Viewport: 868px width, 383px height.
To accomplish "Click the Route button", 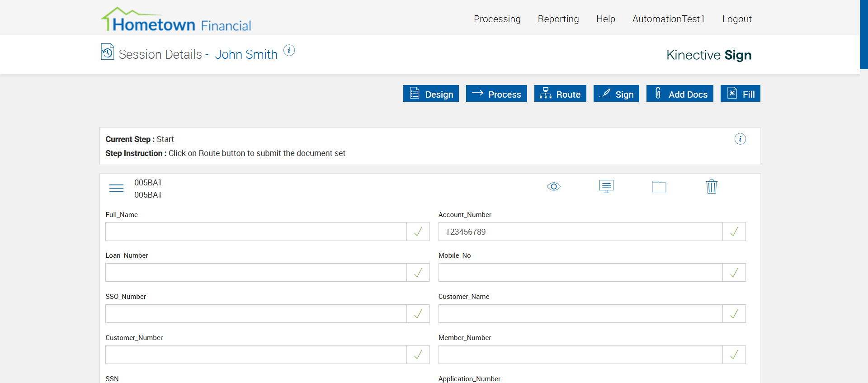I will click(560, 94).
